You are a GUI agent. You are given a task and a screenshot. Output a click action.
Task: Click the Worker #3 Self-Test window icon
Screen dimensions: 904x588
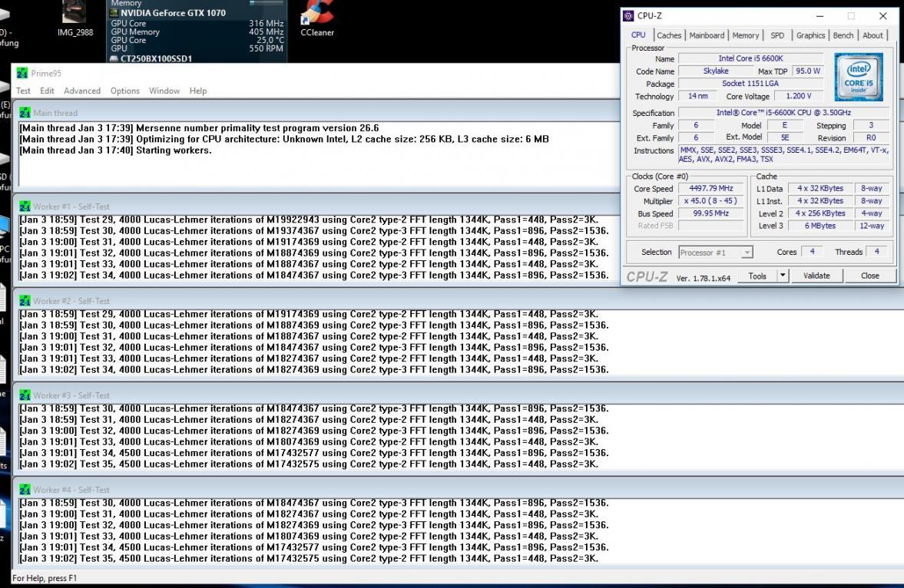[25, 395]
